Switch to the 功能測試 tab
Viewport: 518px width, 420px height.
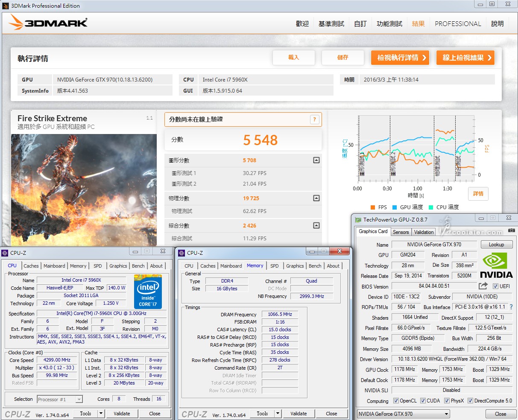coord(389,24)
